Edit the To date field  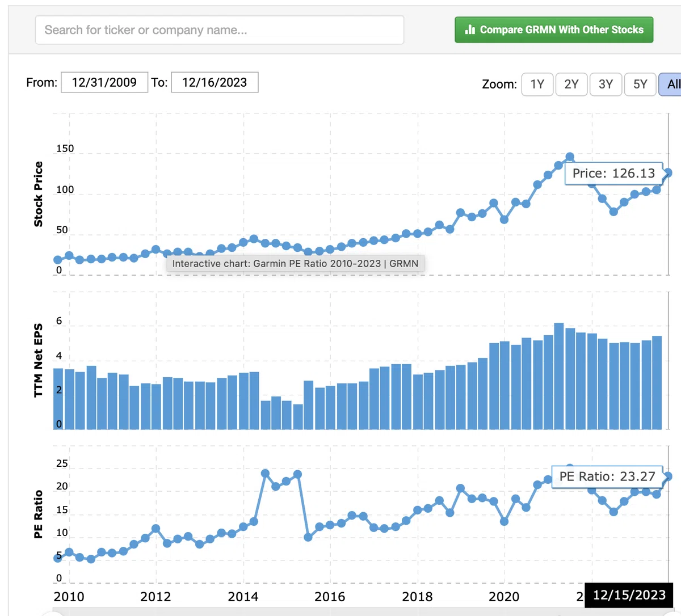(x=215, y=82)
